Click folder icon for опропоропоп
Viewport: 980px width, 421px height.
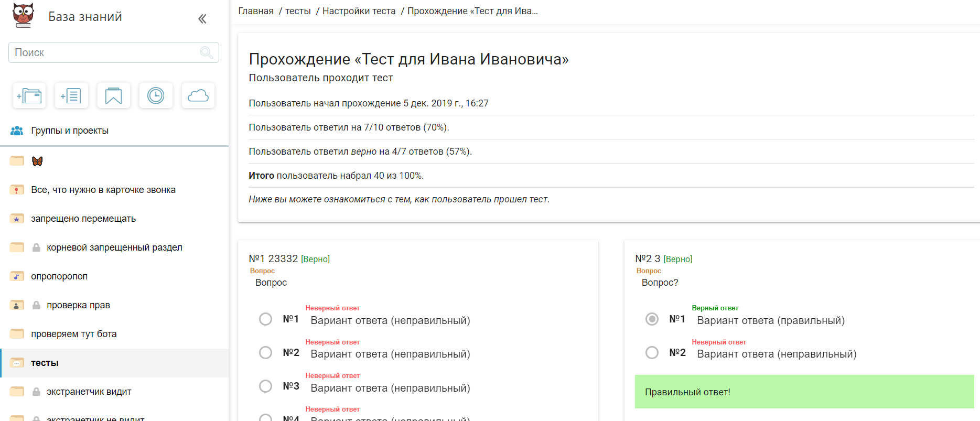(17, 276)
